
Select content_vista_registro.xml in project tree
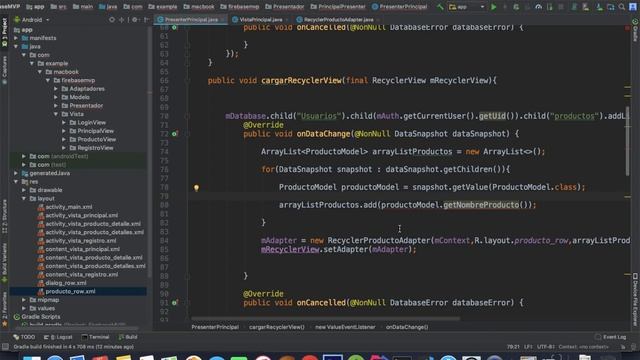(82, 275)
